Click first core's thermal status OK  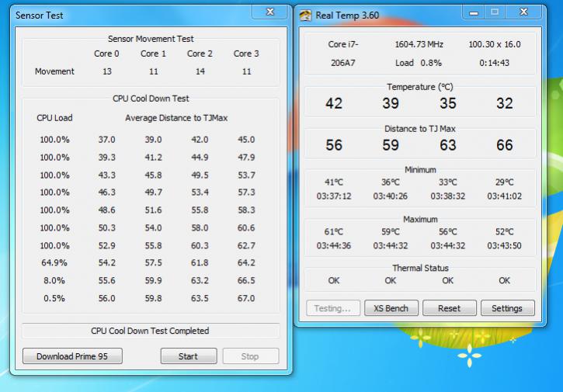(x=334, y=280)
